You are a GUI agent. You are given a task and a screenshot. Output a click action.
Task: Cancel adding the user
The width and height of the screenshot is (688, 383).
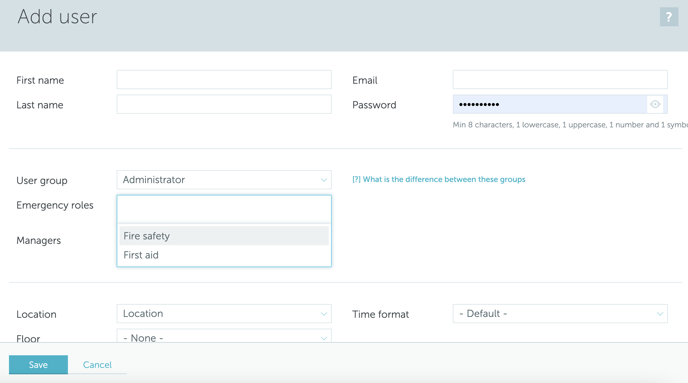97,365
